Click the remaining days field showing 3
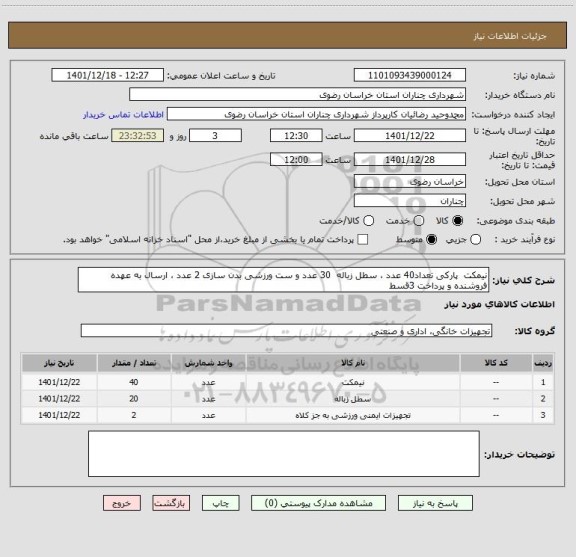 (215, 136)
